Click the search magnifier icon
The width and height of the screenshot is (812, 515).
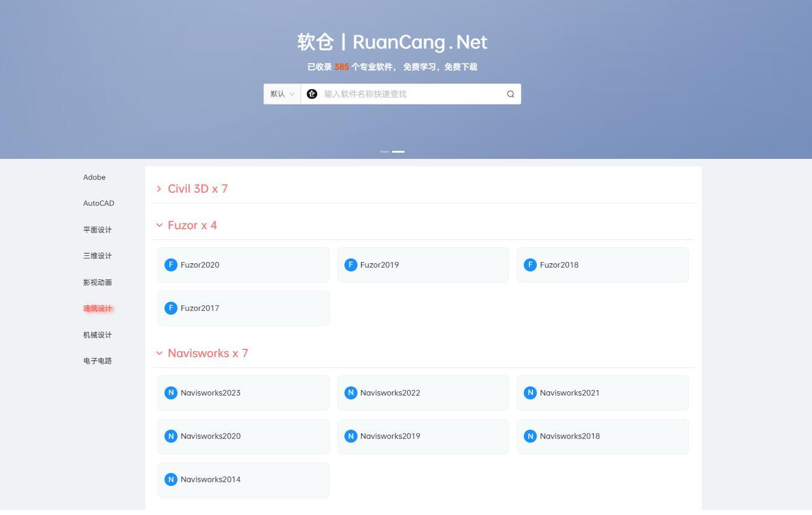pos(510,94)
